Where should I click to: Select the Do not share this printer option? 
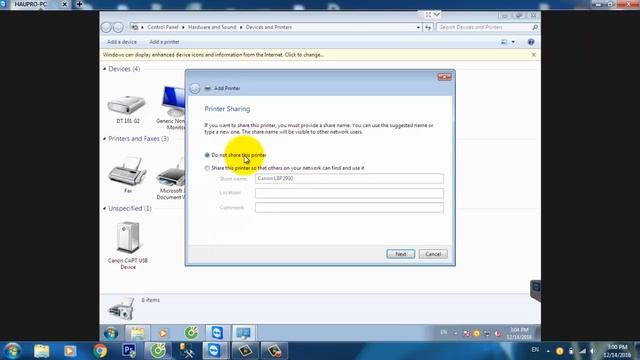pos(236,155)
